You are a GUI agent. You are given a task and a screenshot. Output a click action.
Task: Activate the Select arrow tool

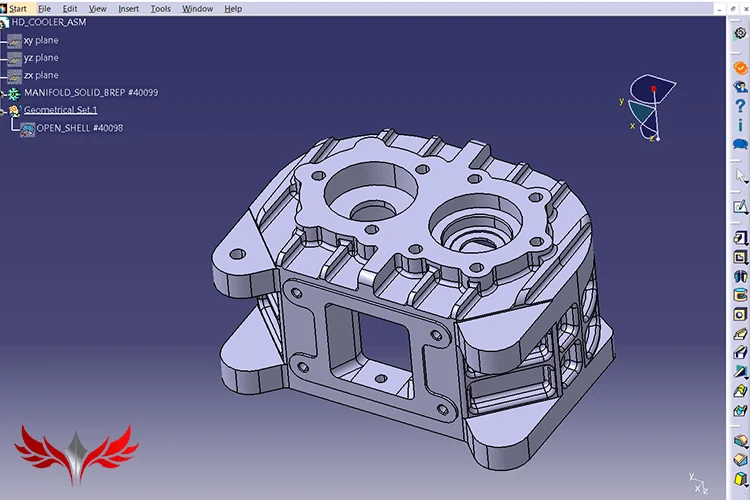coord(740,176)
